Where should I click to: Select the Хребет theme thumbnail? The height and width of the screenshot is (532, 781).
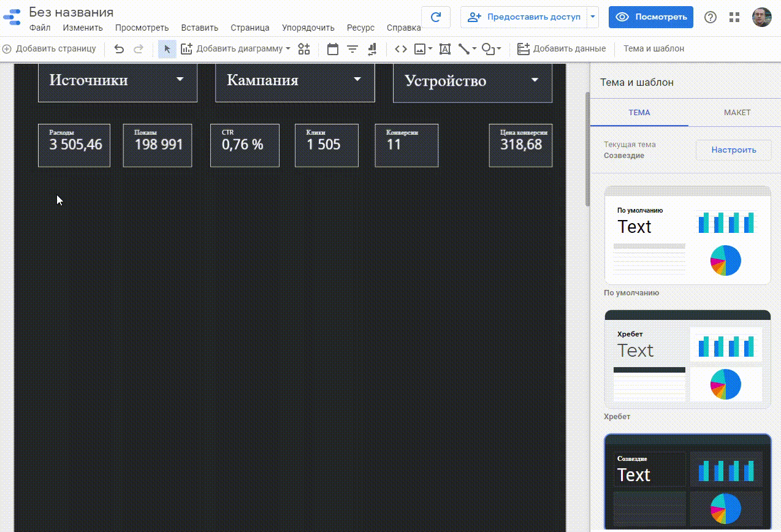point(687,359)
